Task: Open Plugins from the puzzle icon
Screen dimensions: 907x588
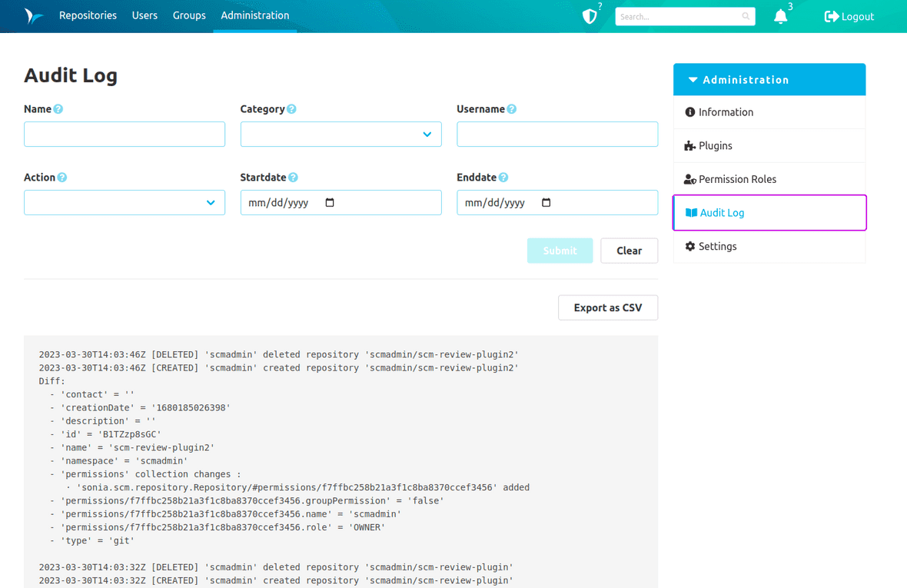Action: [690, 145]
